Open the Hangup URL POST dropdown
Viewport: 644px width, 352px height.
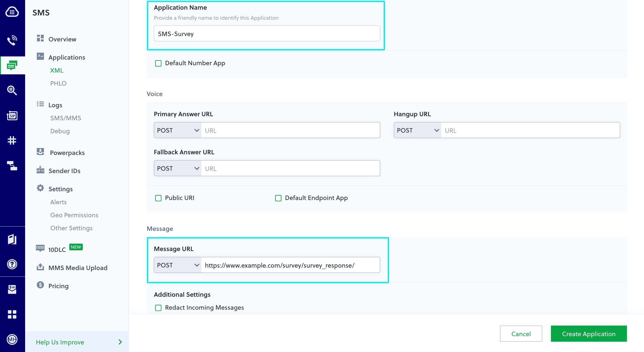pos(417,130)
